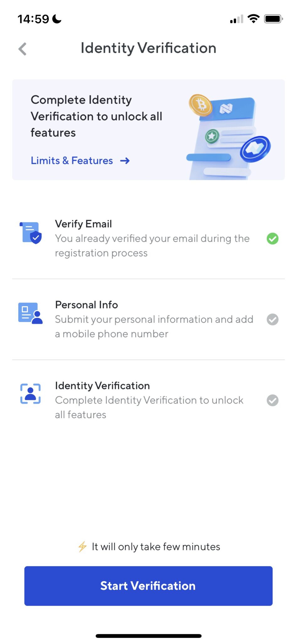The height and width of the screenshot is (644, 297).
Task: Select the Identity Verification step title
Action: pyautogui.click(x=102, y=386)
